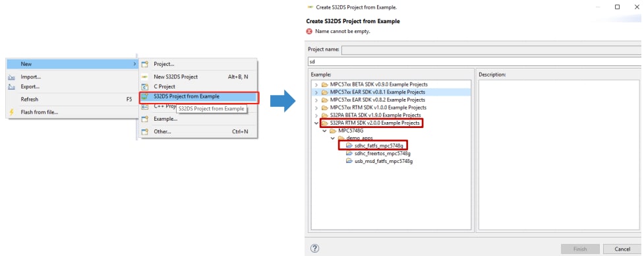Click the Help question mark icon

(315, 248)
